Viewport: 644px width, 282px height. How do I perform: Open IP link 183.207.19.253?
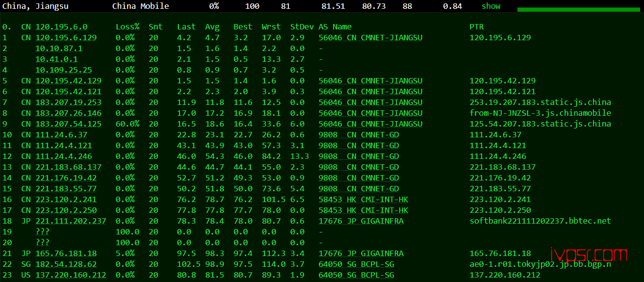(x=69, y=103)
